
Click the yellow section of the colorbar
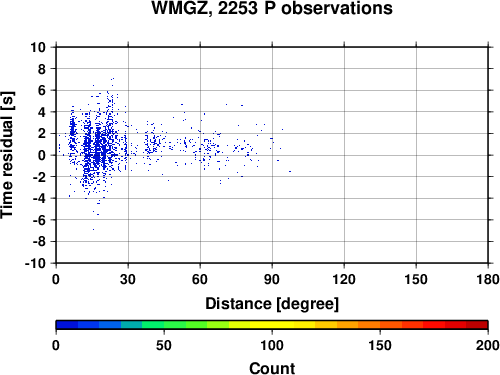pos(272,325)
